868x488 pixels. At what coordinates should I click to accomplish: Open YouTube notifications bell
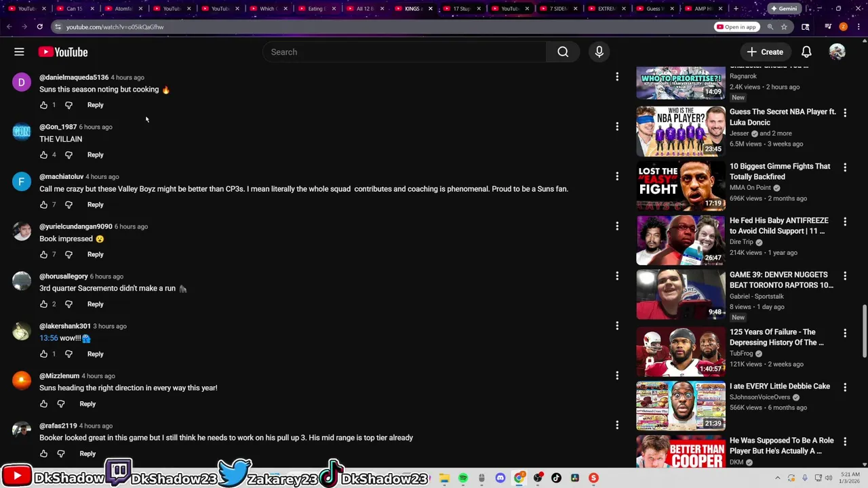pyautogui.click(x=806, y=52)
